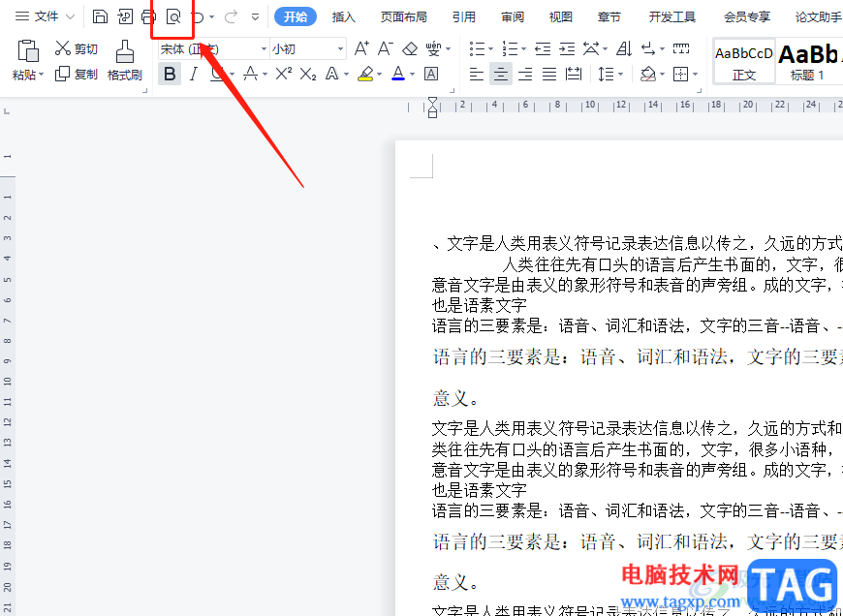The width and height of the screenshot is (843, 616).
Task: Open line spacing dropdown arrow
Action: coord(620,75)
